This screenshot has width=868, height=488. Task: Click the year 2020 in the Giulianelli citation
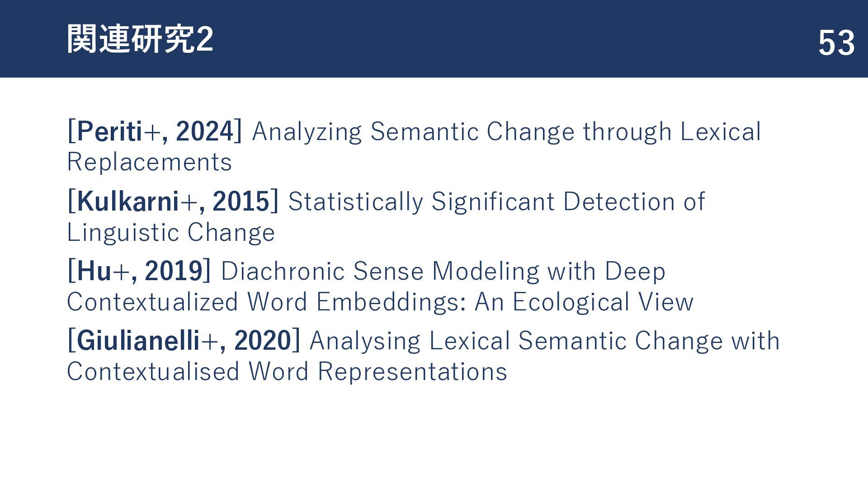[x=263, y=341]
